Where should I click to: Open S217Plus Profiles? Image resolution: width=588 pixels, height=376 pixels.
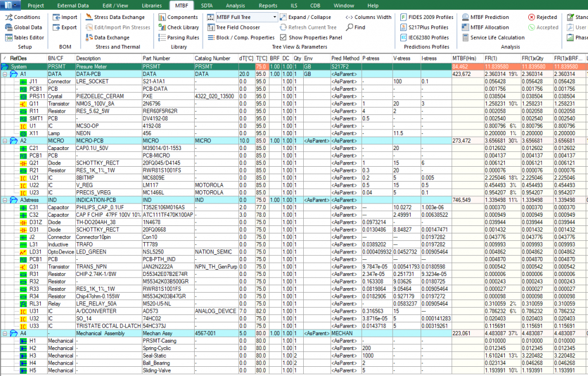[424, 28]
